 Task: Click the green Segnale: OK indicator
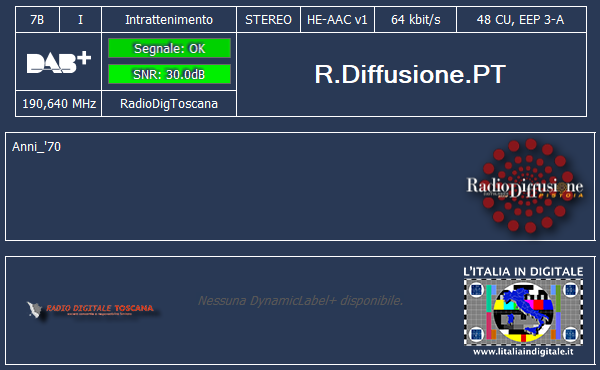click(170, 48)
